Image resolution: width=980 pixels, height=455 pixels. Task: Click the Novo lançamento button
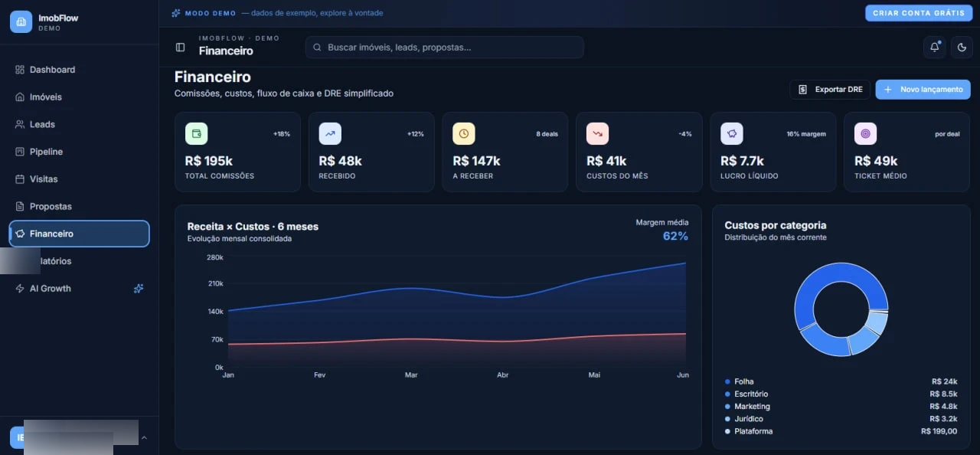click(923, 90)
